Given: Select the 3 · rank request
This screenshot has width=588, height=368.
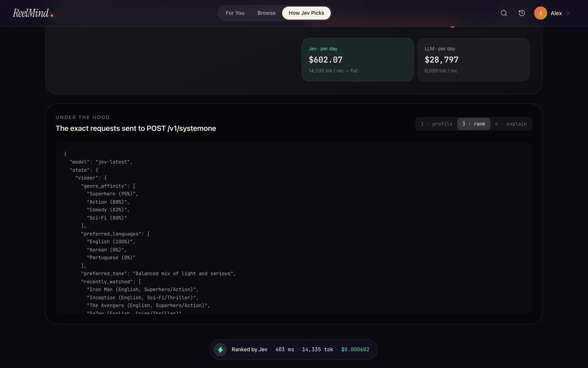Looking at the screenshot, I should click(x=474, y=124).
